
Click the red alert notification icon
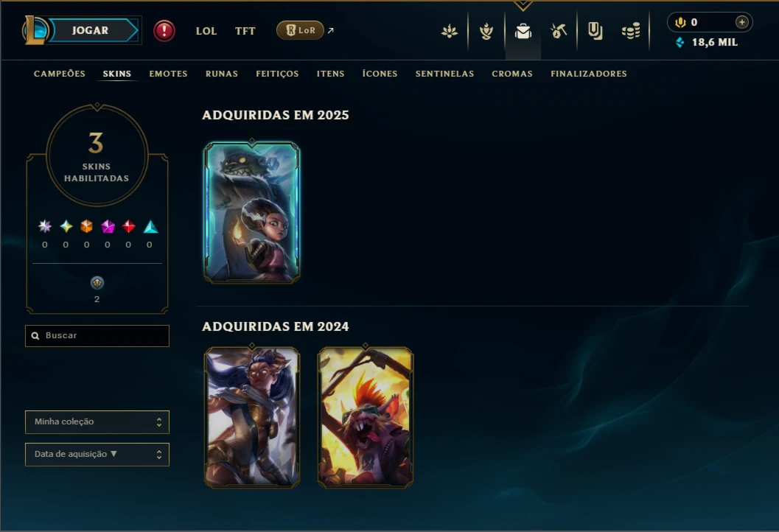[164, 31]
